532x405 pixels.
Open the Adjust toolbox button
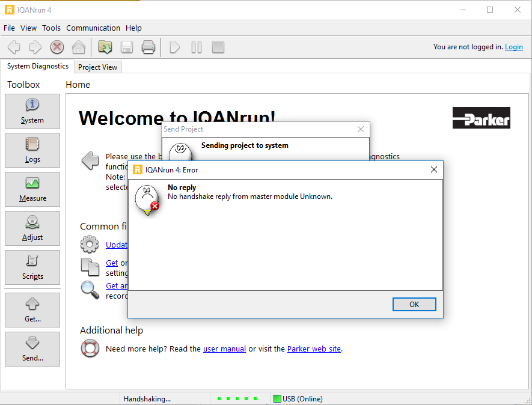click(32, 228)
